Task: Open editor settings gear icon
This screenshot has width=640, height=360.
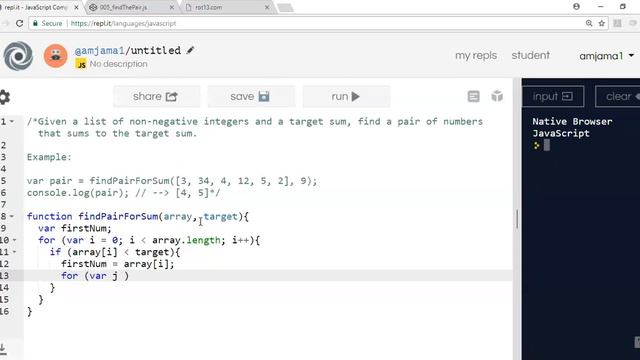Action: (x=4, y=97)
